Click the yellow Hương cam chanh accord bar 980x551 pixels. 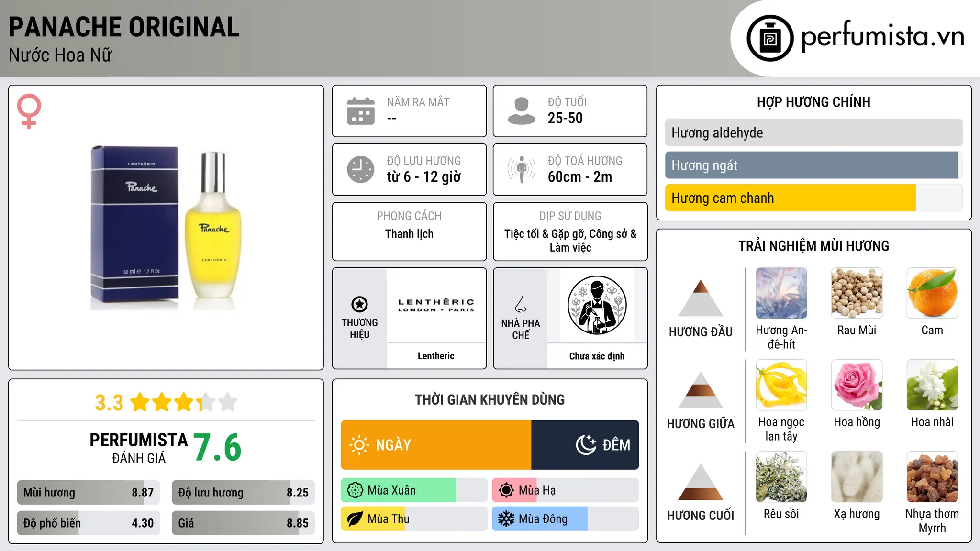coord(813,198)
